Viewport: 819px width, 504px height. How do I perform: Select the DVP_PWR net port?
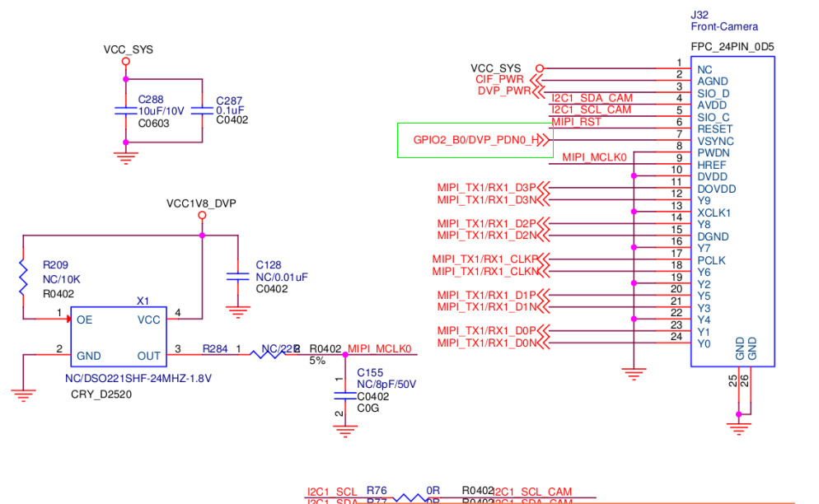click(x=504, y=91)
